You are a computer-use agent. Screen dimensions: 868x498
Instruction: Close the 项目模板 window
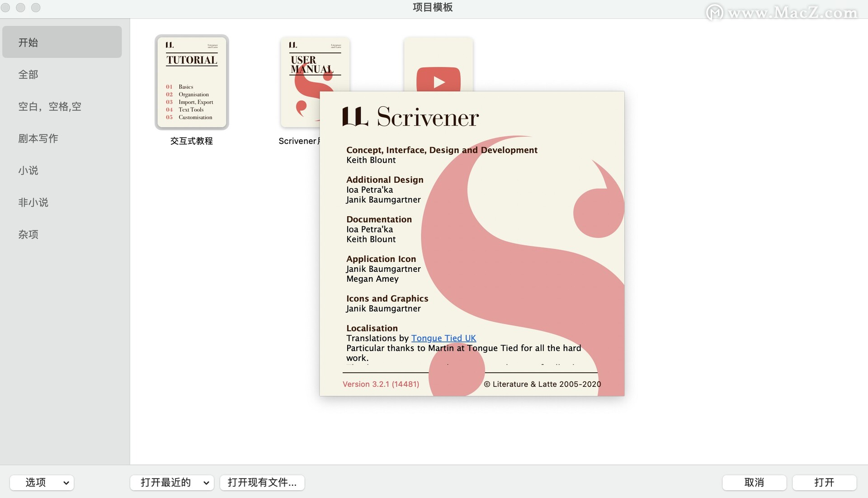pyautogui.click(x=5, y=7)
